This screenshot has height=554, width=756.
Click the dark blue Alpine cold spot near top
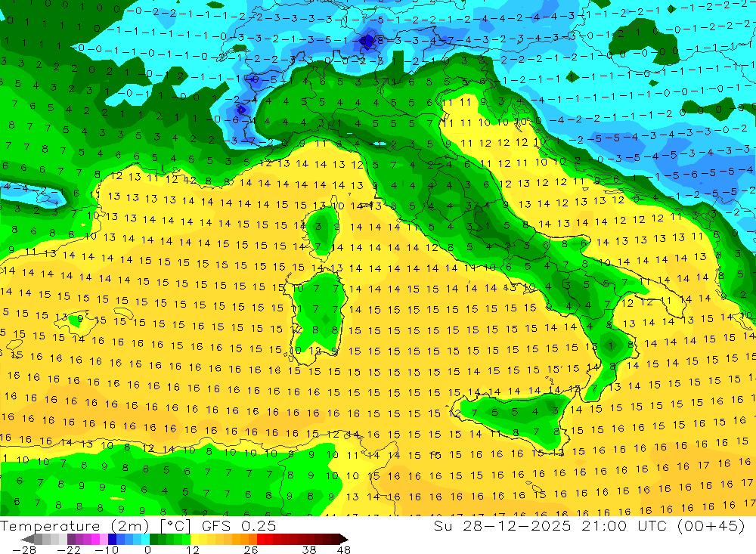pos(368,41)
